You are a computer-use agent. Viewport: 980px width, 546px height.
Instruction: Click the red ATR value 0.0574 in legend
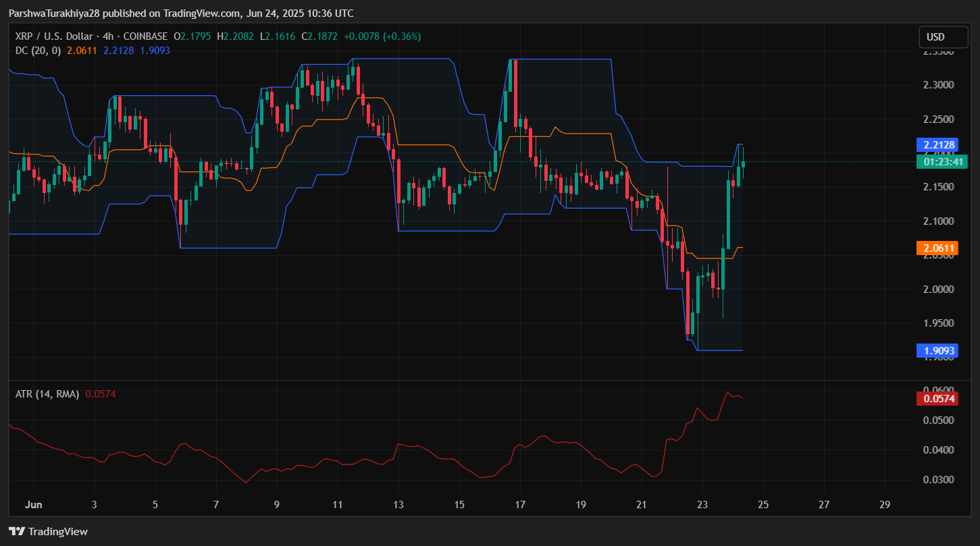pyautogui.click(x=101, y=393)
